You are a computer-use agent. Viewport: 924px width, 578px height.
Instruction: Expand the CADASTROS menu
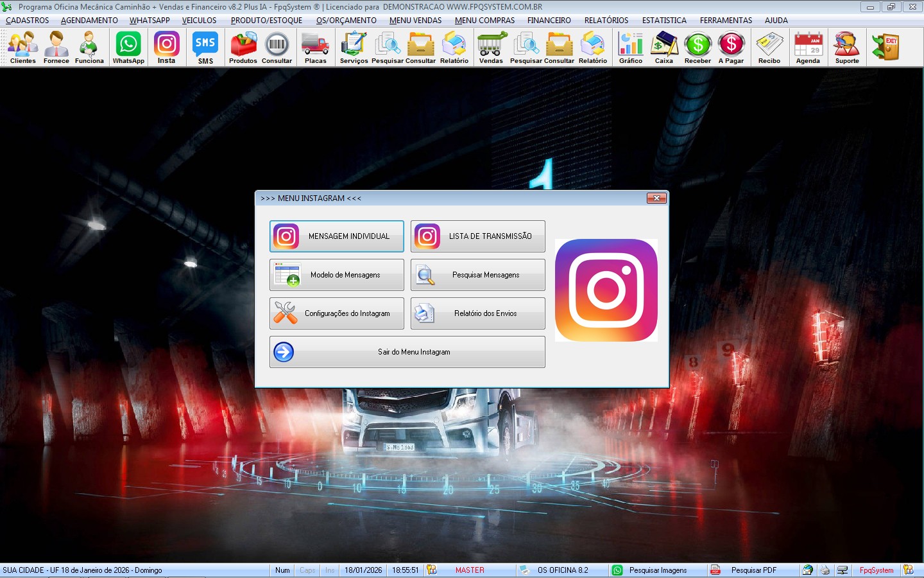coord(28,21)
